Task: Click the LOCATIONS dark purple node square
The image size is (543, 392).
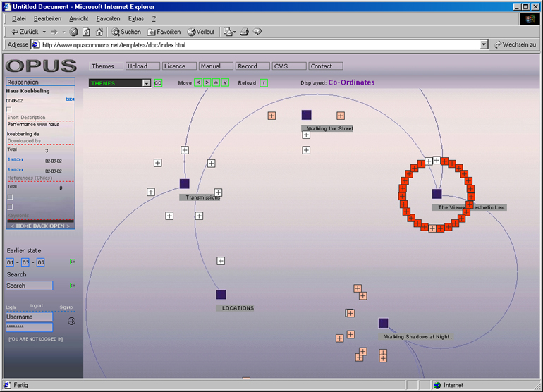Action: (x=221, y=295)
